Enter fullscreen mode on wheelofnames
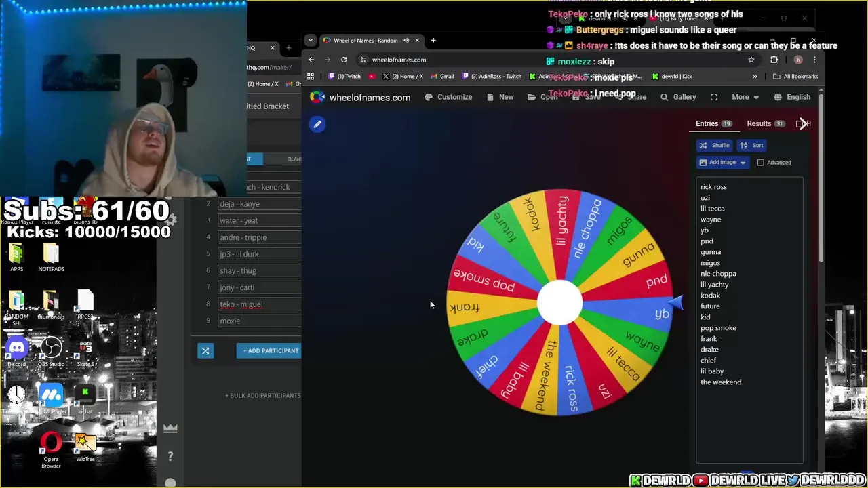Image resolution: width=868 pixels, height=488 pixels. [714, 97]
